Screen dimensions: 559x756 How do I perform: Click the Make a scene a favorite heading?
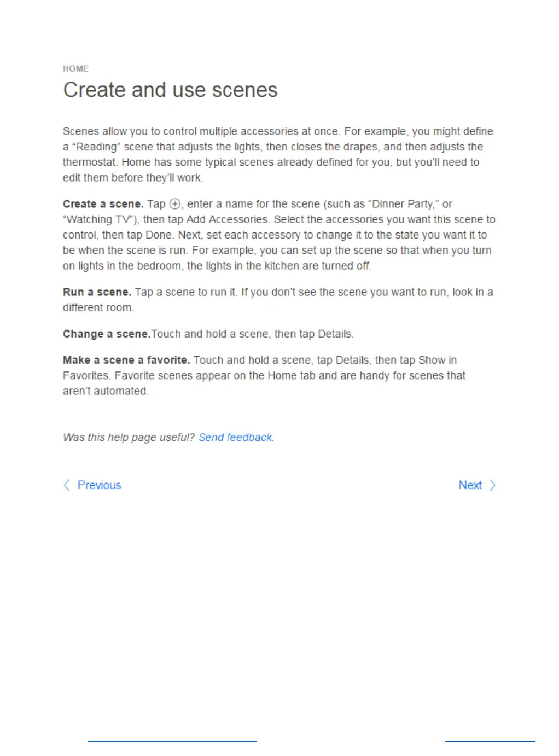[x=126, y=360]
